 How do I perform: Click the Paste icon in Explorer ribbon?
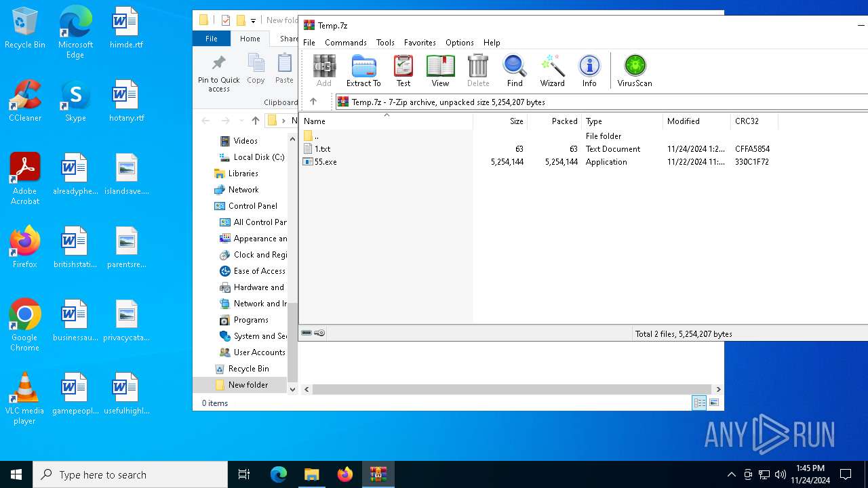click(x=284, y=69)
